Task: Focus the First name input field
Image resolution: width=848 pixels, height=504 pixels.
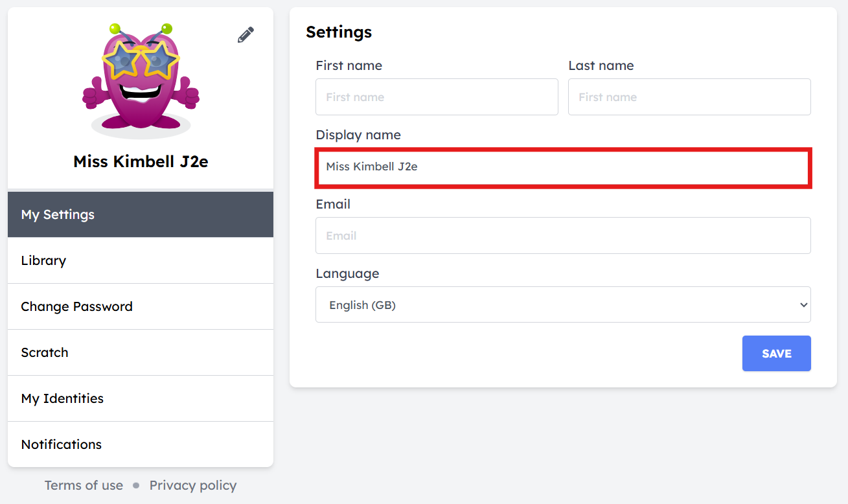Action: coord(437,97)
